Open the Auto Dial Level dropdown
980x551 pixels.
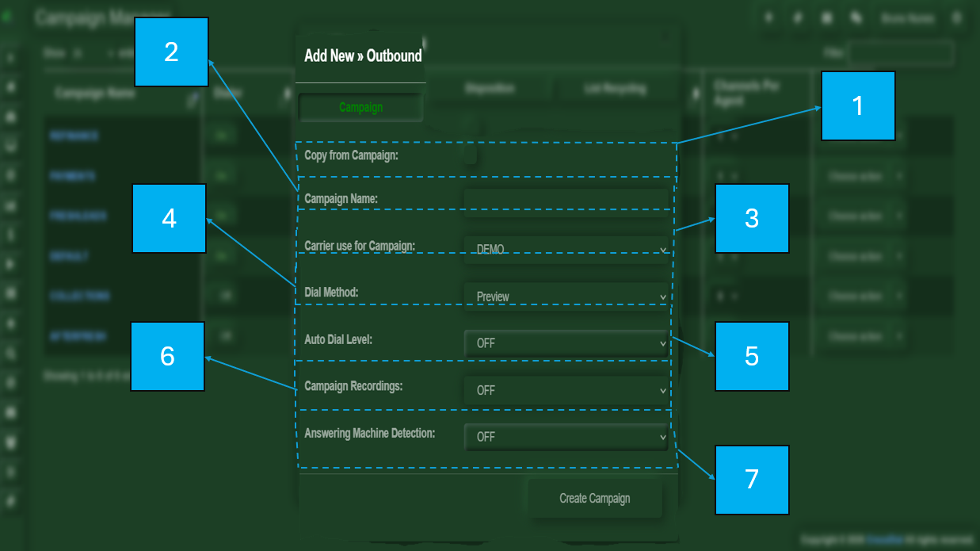pyautogui.click(x=566, y=342)
